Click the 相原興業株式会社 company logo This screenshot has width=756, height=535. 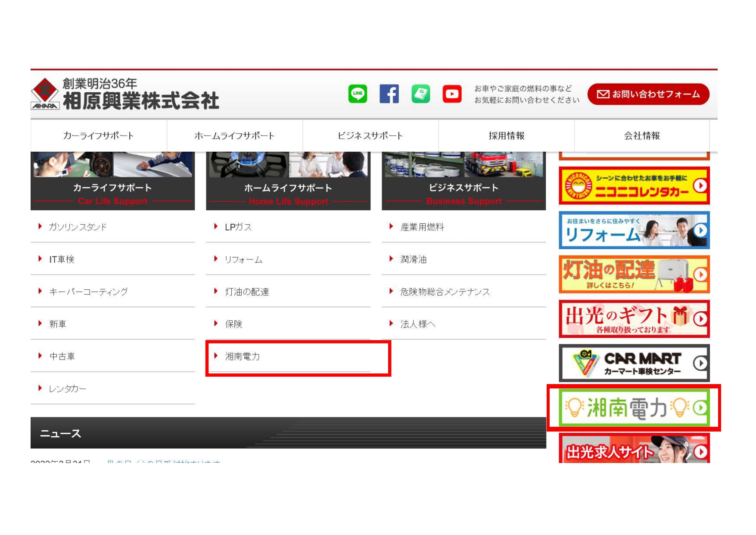[125, 94]
